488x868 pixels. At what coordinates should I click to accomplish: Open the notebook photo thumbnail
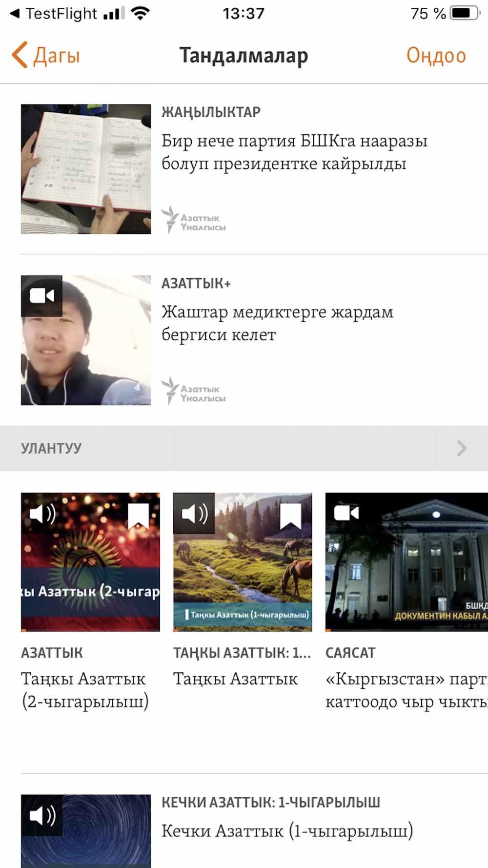coord(86,169)
